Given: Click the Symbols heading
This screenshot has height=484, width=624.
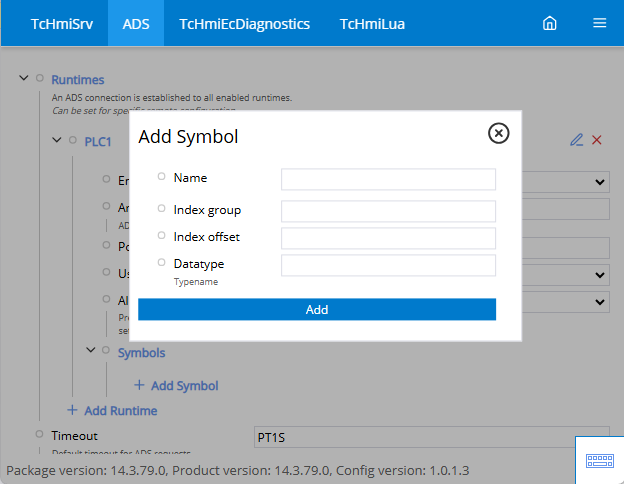Looking at the screenshot, I should 141,353.
